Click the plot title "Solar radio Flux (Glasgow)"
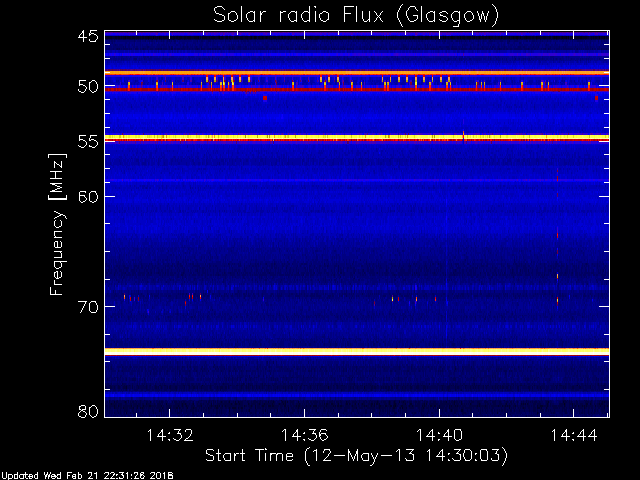This screenshot has height=480, width=640. click(356, 16)
